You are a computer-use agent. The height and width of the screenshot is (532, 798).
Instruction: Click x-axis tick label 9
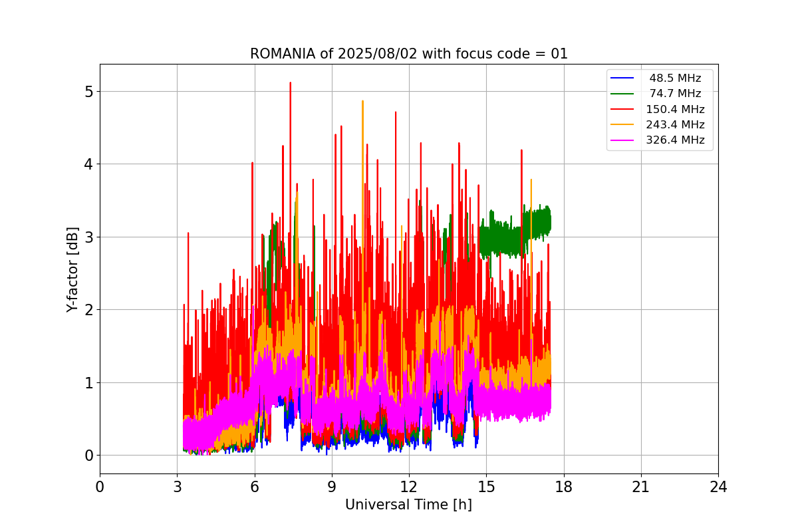point(331,487)
